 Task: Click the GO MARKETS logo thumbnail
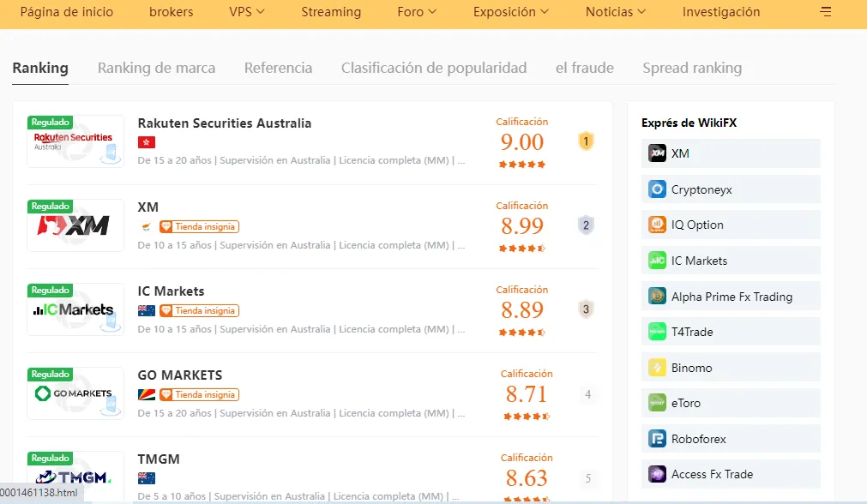point(75,393)
